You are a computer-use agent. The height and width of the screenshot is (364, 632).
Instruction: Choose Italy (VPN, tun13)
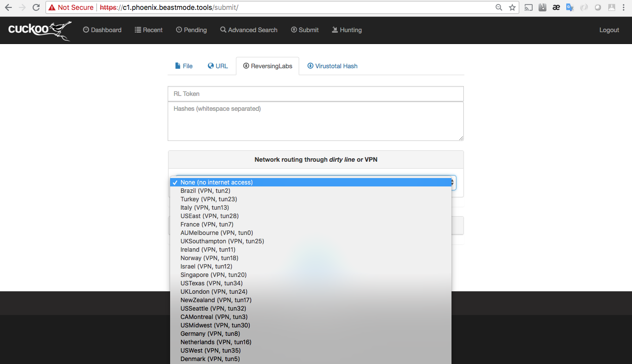point(311,208)
